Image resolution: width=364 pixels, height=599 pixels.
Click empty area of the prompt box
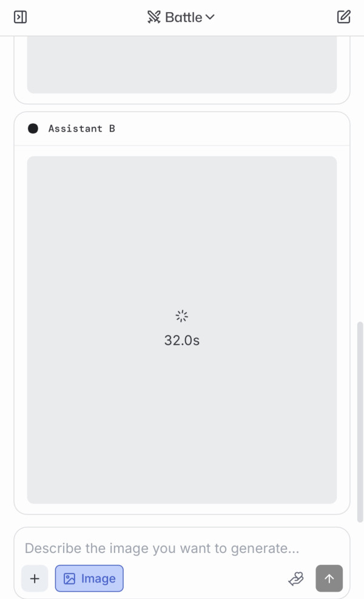(x=206, y=578)
